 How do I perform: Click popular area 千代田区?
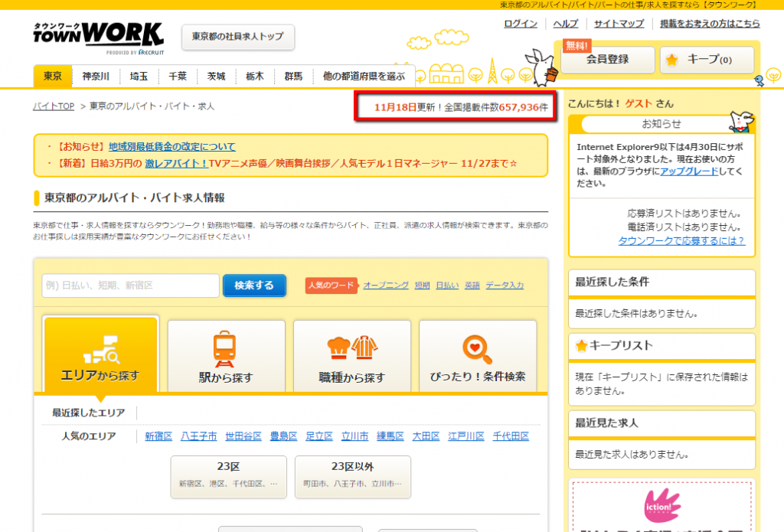point(511,436)
